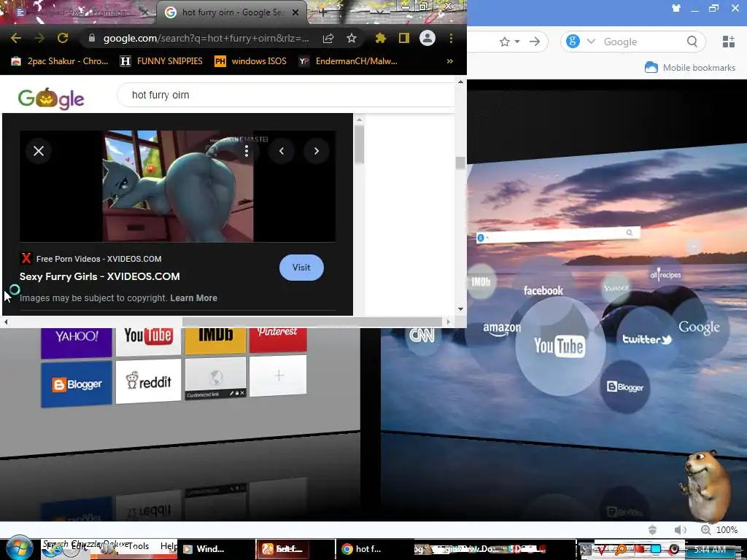Image resolution: width=747 pixels, height=560 pixels.
Task: Click the Blogger bubble
Action: (x=624, y=387)
